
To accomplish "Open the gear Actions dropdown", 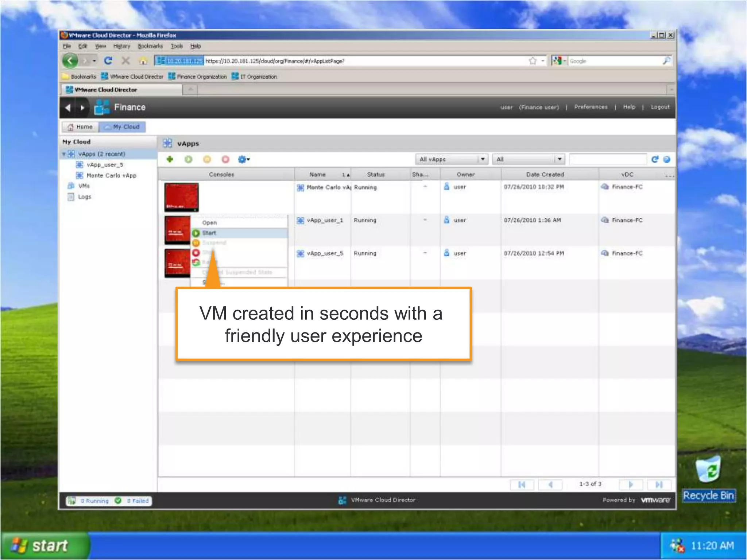I will pyautogui.click(x=244, y=159).
